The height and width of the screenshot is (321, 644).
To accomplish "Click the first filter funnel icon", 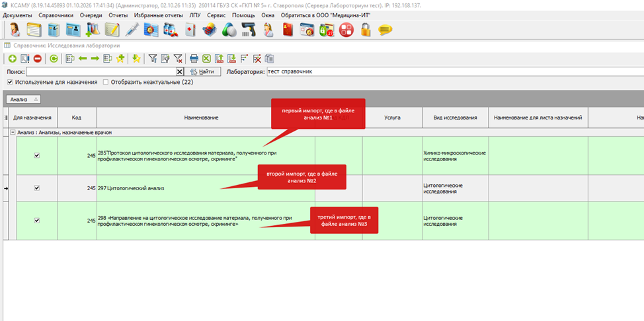I will (x=153, y=59).
